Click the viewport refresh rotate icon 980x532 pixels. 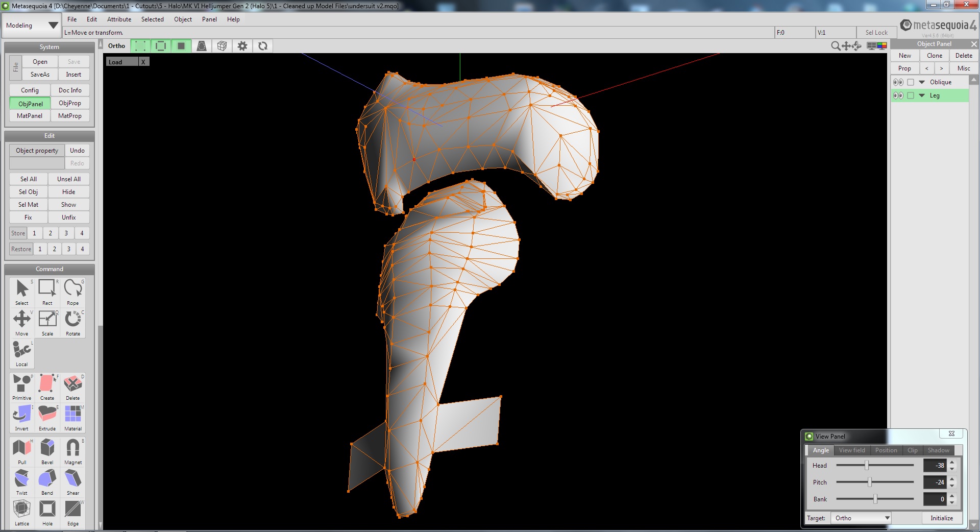pyautogui.click(x=263, y=46)
